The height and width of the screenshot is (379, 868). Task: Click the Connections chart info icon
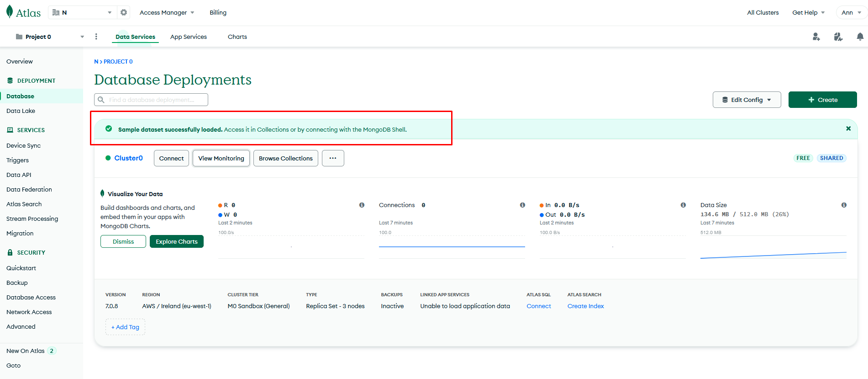[522, 205]
